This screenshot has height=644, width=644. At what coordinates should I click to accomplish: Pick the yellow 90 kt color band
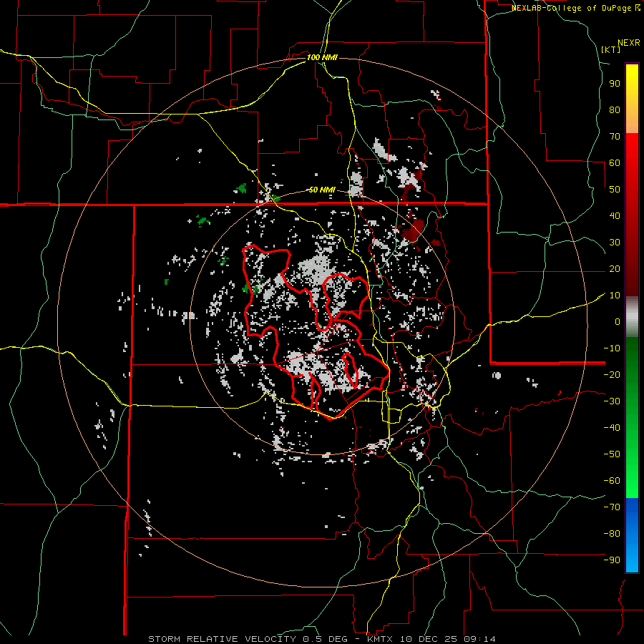click(x=632, y=82)
